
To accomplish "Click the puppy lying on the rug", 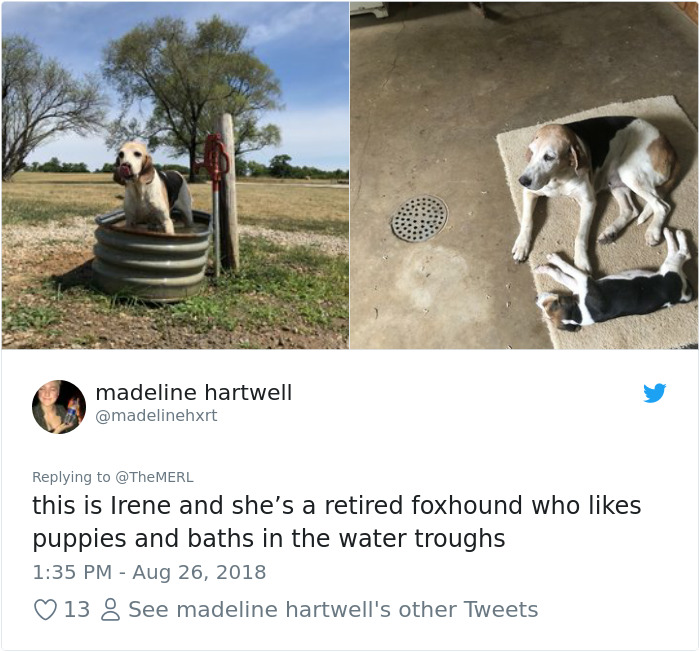I will tap(614, 285).
